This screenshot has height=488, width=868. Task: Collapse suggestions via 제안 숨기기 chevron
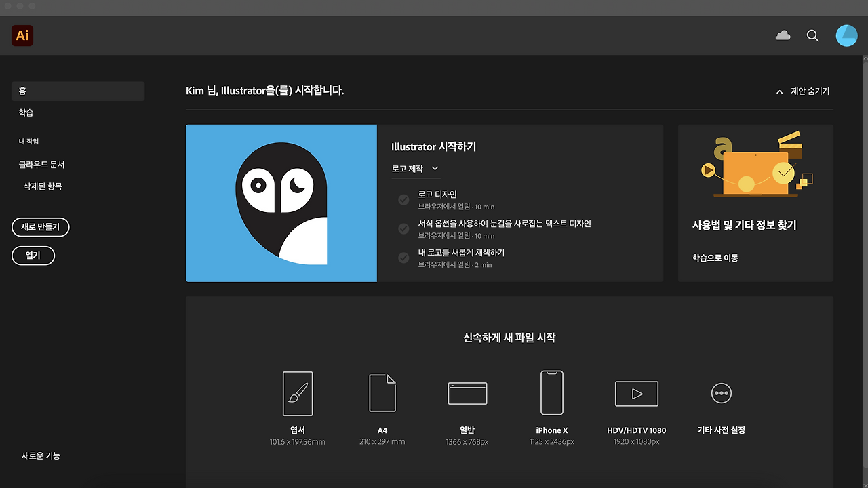tap(778, 91)
